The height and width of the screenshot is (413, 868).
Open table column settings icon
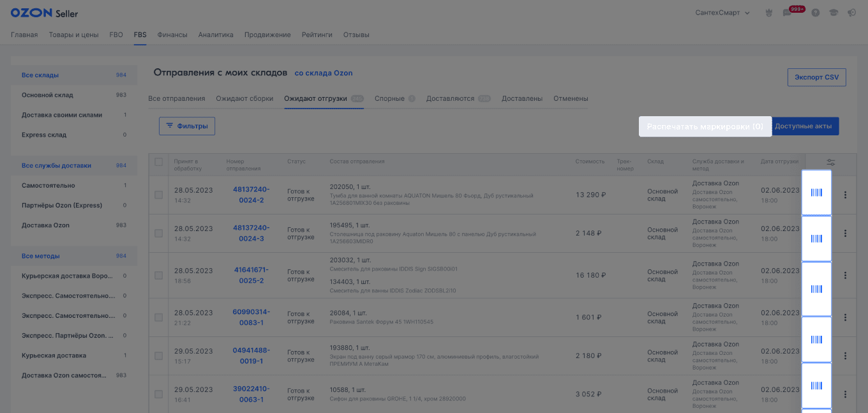pos(830,163)
